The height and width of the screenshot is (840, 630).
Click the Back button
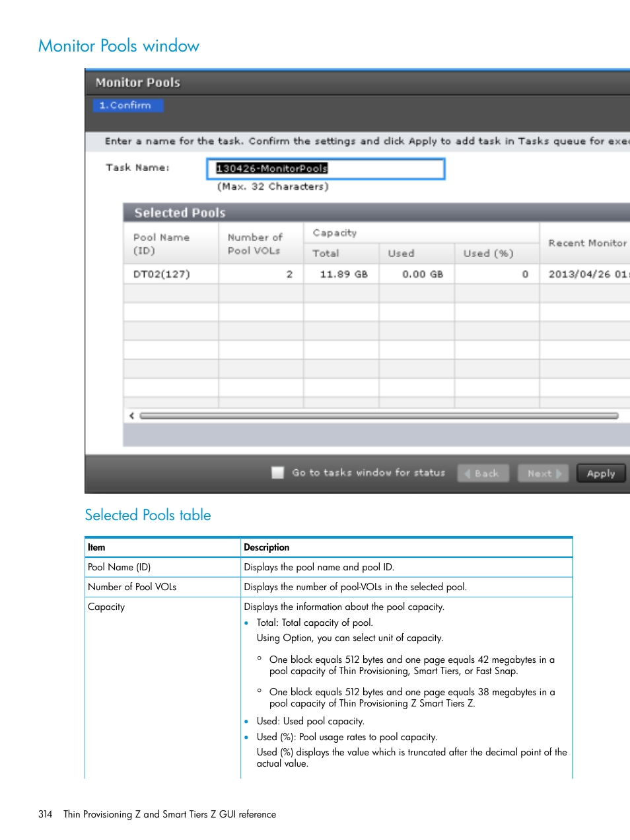(x=483, y=473)
